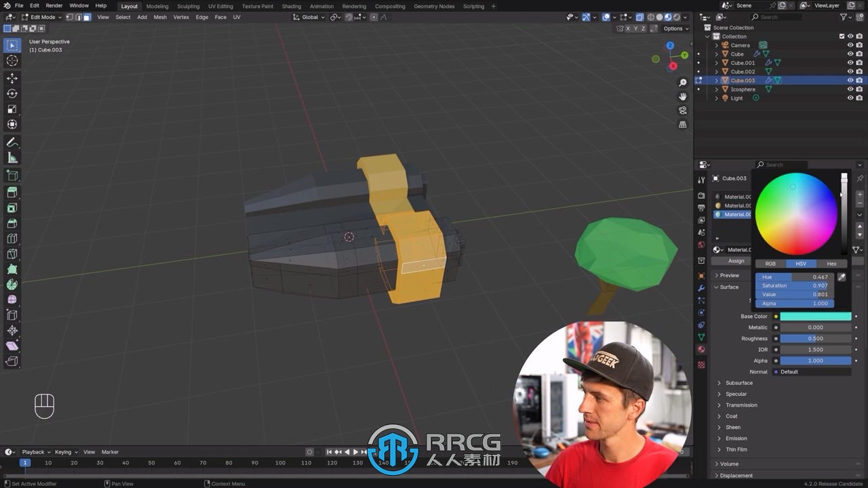The width and height of the screenshot is (868, 488).
Task: Hide the Light object
Action: pyautogui.click(x=850, y=98)
